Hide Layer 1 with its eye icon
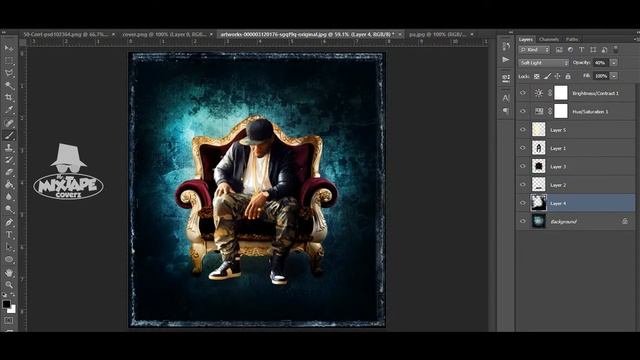Viewport: 640px width, 360px height. 523,148
